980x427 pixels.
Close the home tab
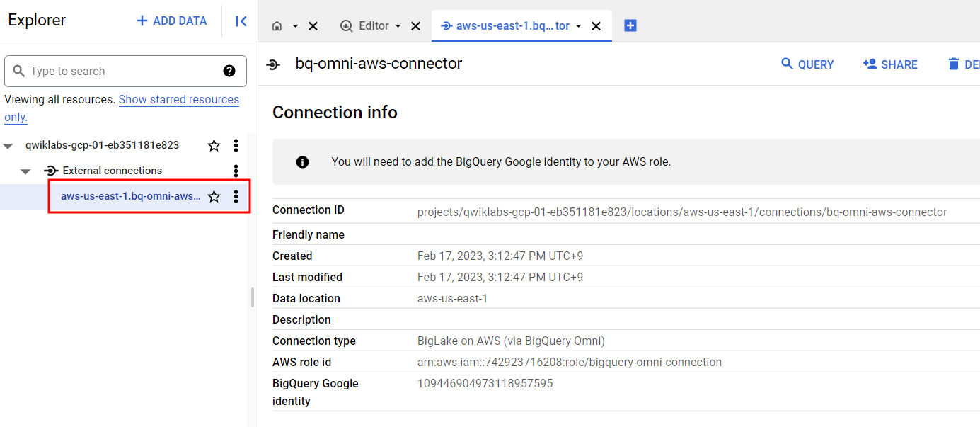(313, 26)
